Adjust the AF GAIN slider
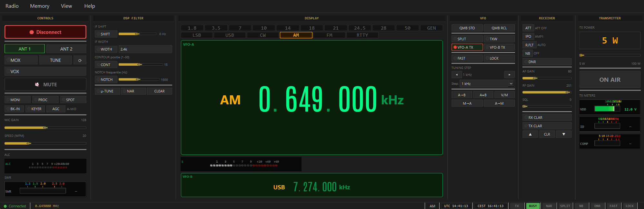Screen dimensions: 644x209 click(x=547, y=78)
